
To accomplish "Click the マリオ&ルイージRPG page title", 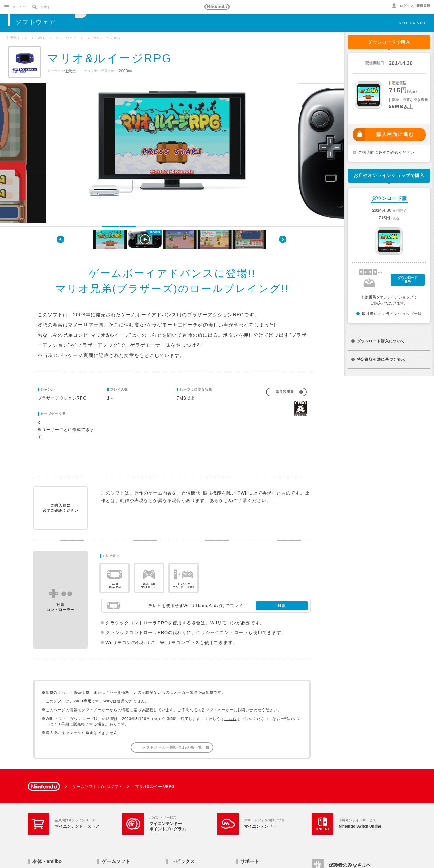I will click(x=109, y=58).
